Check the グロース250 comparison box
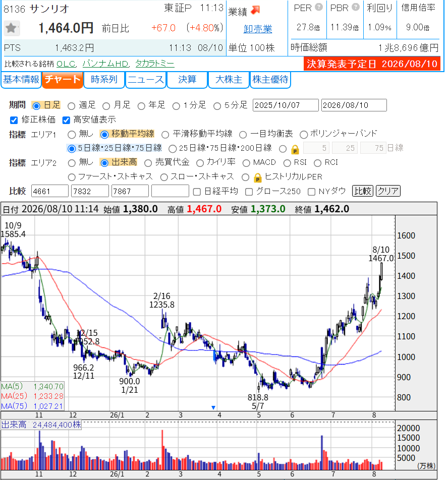The image size is (448, 480). click(249, 192)
